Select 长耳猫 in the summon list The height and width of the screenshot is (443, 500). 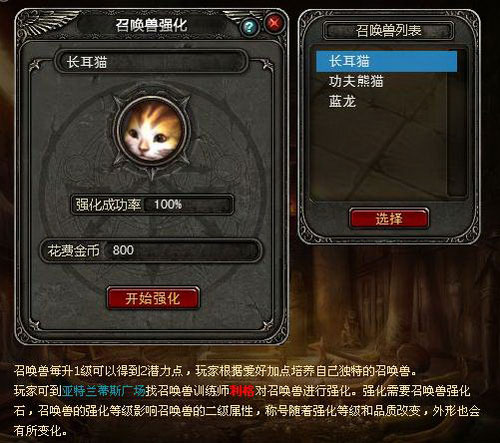[386, 61]
